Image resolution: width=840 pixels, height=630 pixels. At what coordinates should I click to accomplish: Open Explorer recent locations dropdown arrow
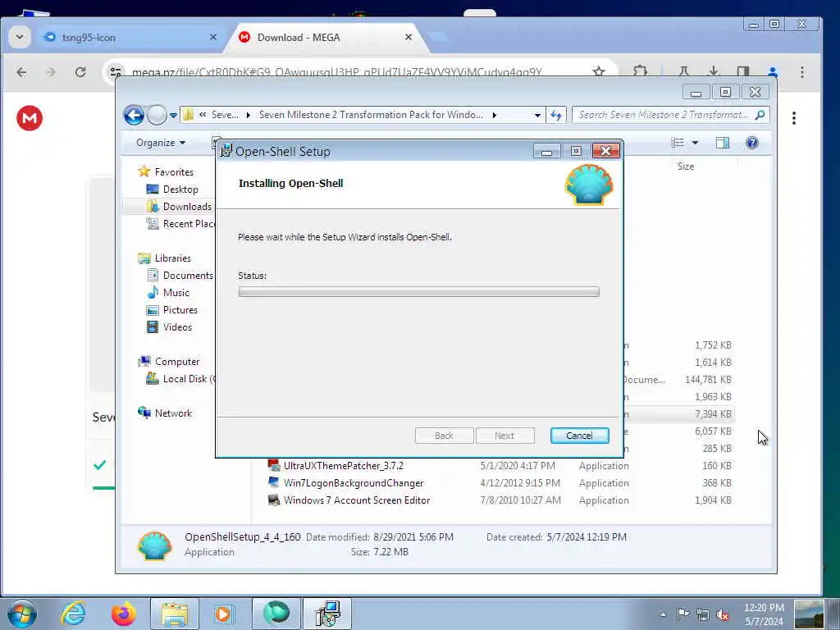pyautogui.click(x=174, y=115)
